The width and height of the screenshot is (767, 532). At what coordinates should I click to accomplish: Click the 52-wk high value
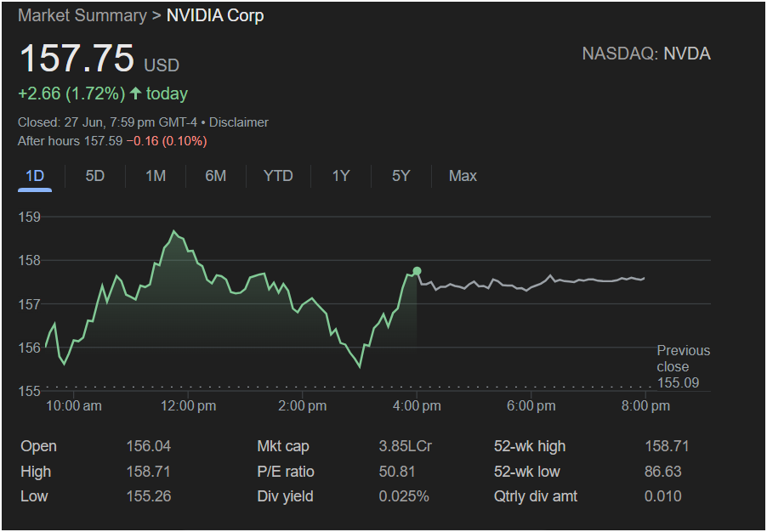(666, 446)
